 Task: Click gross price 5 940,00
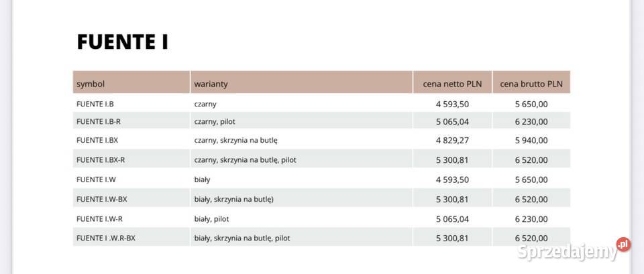[531, 140]
